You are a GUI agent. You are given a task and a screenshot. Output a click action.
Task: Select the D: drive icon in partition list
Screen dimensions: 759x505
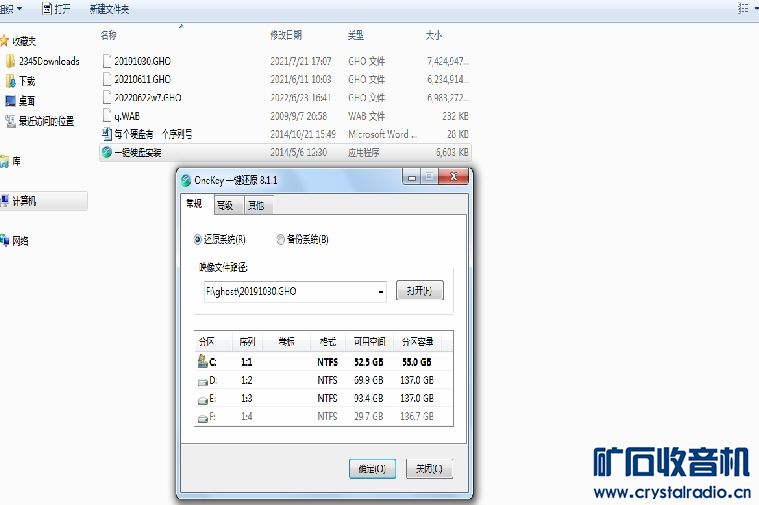[x=203, y=381]
